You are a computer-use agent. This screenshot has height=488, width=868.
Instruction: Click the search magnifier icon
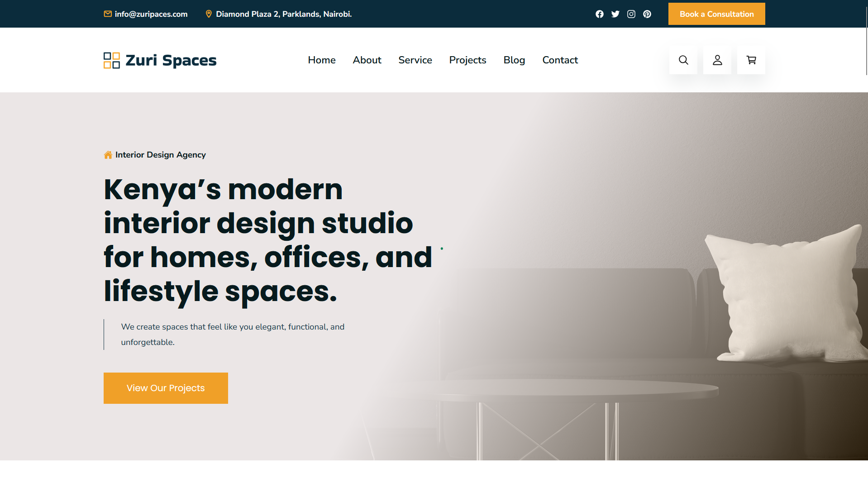[683, 60]
